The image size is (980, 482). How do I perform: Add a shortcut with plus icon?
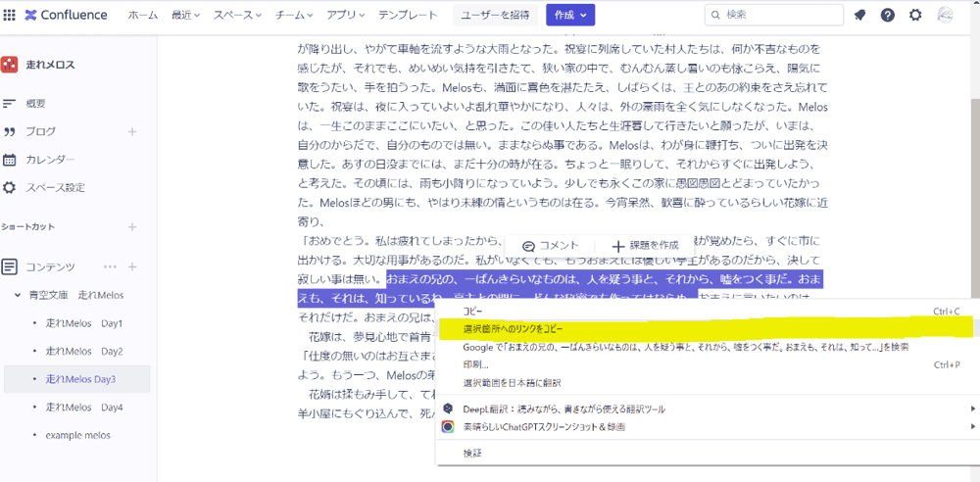pyautogui.click(x=132, y=227)
